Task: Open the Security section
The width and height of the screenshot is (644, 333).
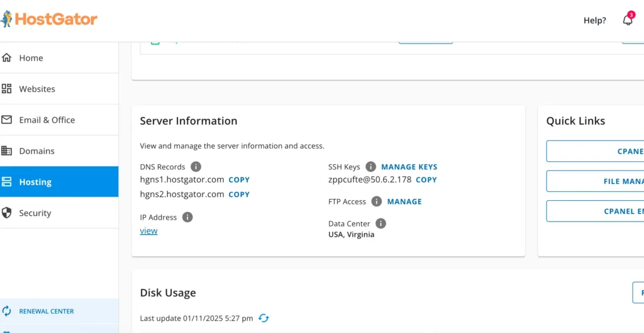Action: click(35, 213)
